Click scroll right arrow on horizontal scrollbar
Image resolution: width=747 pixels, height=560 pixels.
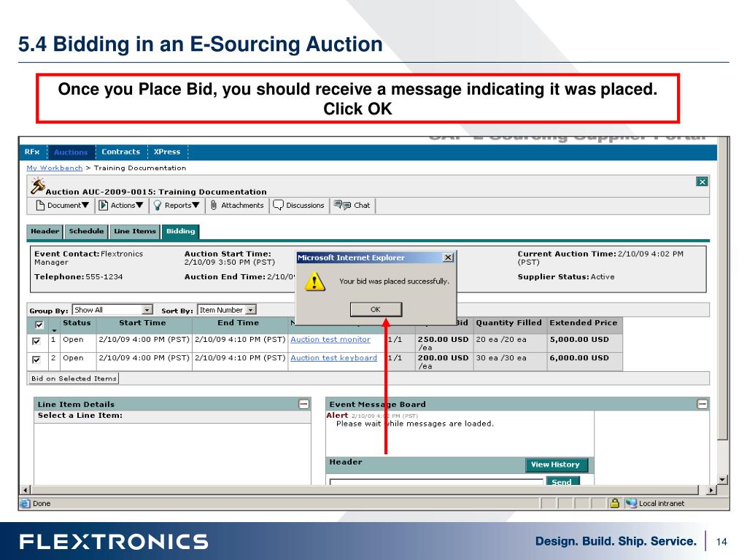point(711,490)
